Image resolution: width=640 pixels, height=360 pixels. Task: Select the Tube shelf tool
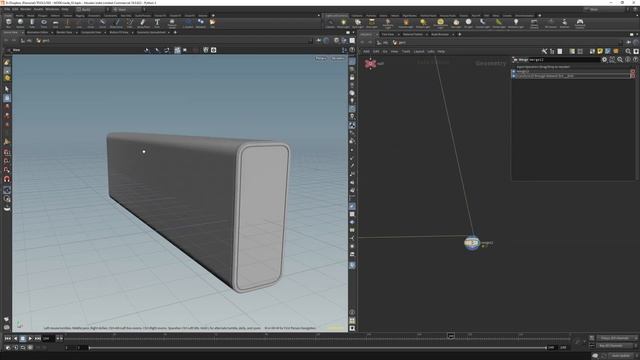(x=32, y=23)
